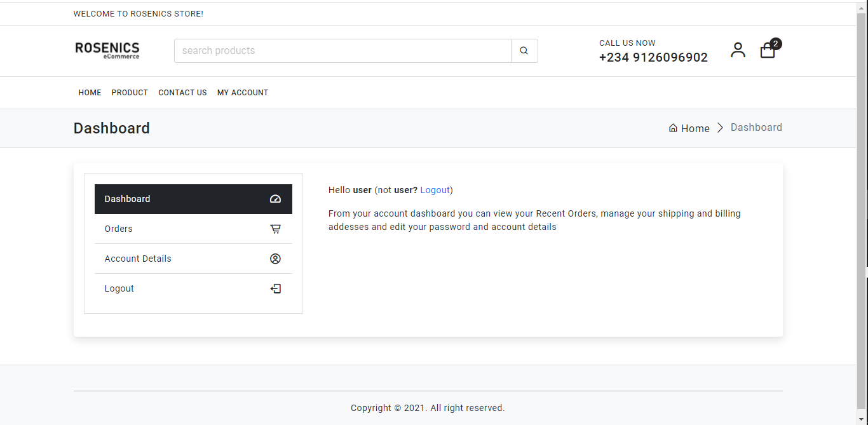Click the Dashboard breadcrumb text
Image resolution: width=868 pixels, height=425 pixels.
[756, 128]
